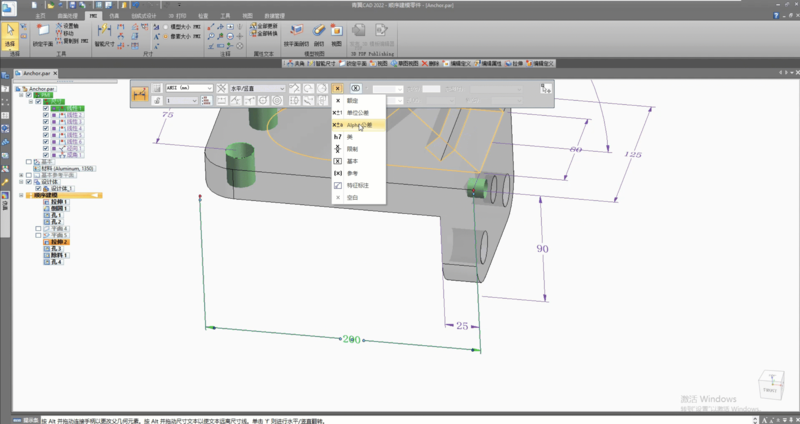Select the 拉伸 2 feature in tree
The image size is (800, 424).
point(60,242)
